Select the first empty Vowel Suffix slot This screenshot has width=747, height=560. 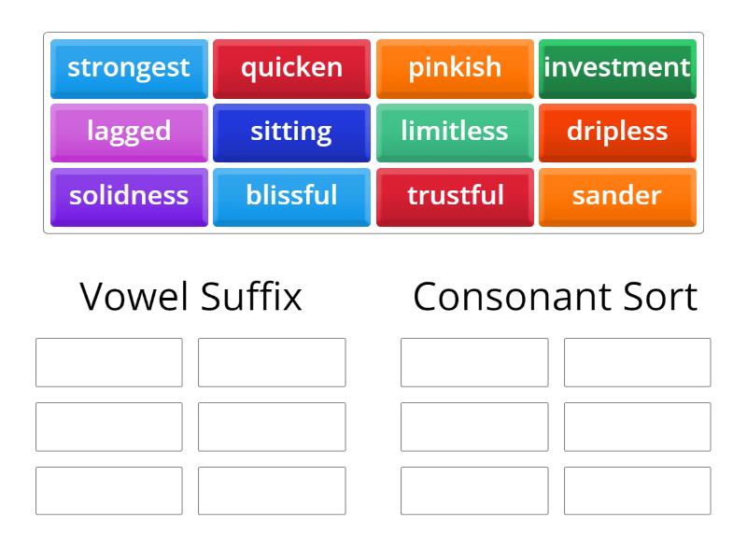pos(108,362)
